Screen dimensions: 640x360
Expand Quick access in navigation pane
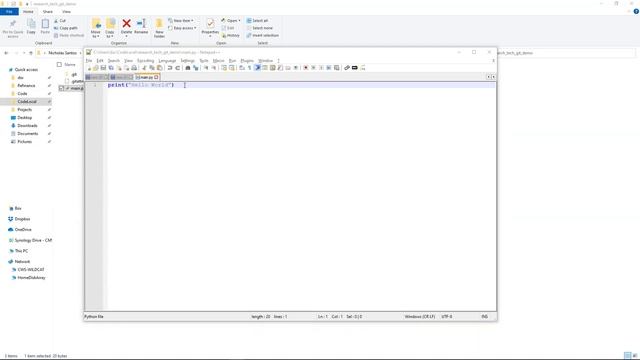pos(26,70)
